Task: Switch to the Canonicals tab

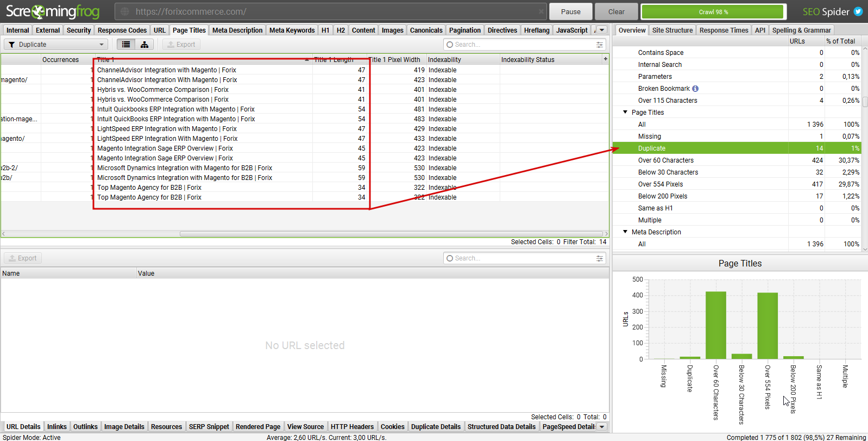Action: pyautogui.click(x=426, y=30)
